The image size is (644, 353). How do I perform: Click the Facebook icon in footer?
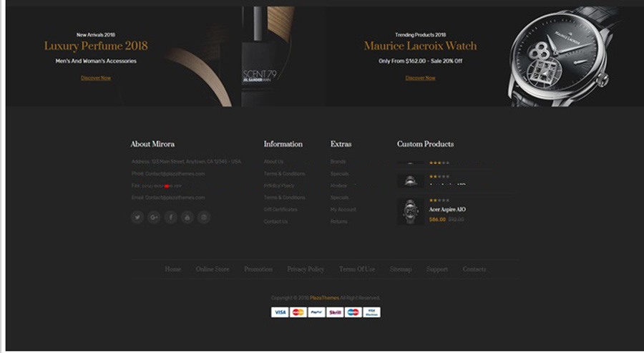pos(170,217)
